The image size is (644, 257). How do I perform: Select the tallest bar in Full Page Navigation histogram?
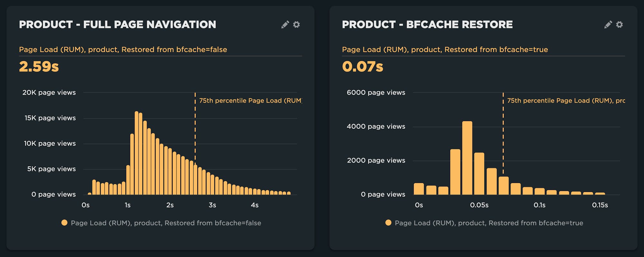(x=137, y=153)
